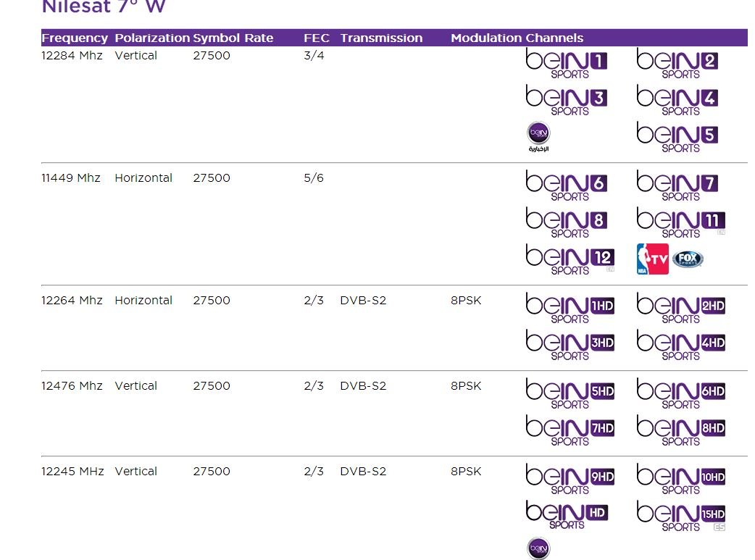Select the round beIN news logo with Arabic caption
This screenshot has height=560, width=755.
pyautogui.click(x=539, y=137)
